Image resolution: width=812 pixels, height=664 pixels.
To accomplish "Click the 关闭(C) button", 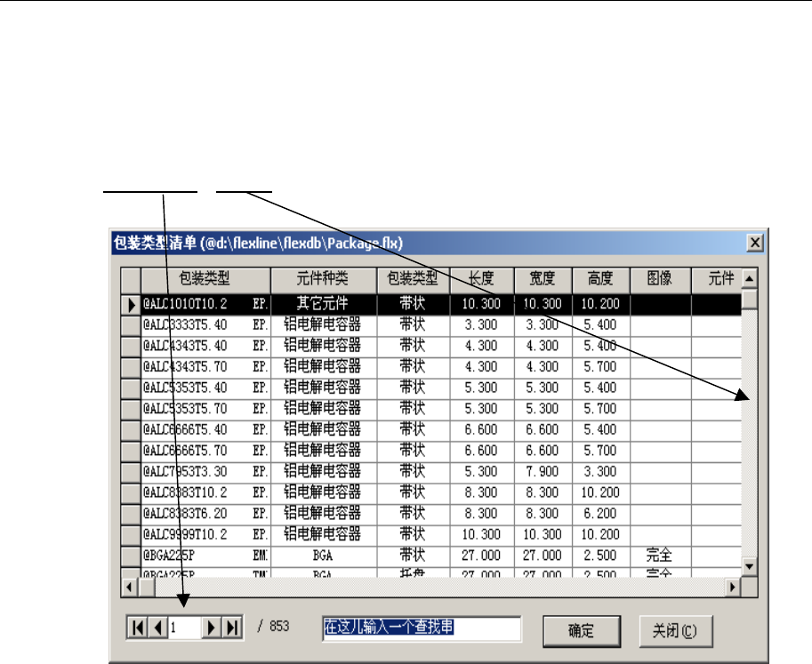I will pyautogui.click(x=675, y=631).
